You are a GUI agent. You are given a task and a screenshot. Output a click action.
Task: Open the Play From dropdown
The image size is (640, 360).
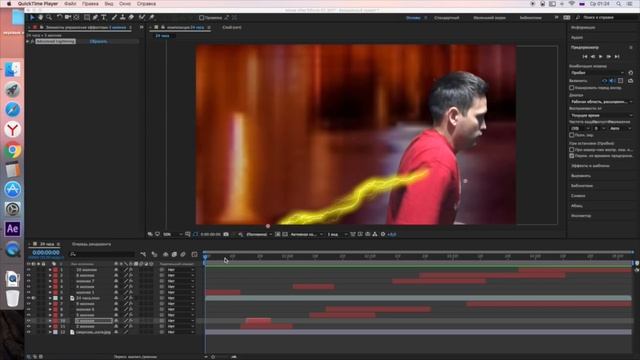click(x=602, y=116)
